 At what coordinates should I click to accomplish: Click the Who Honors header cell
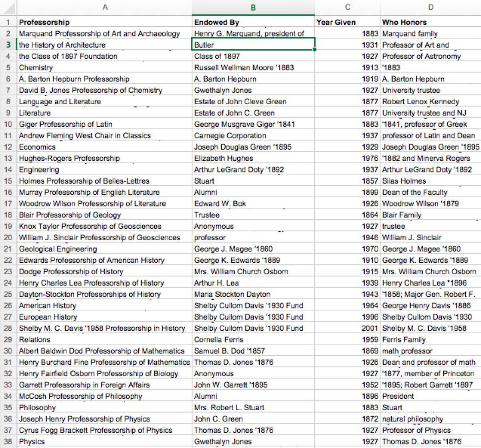[x=430, y=22]
